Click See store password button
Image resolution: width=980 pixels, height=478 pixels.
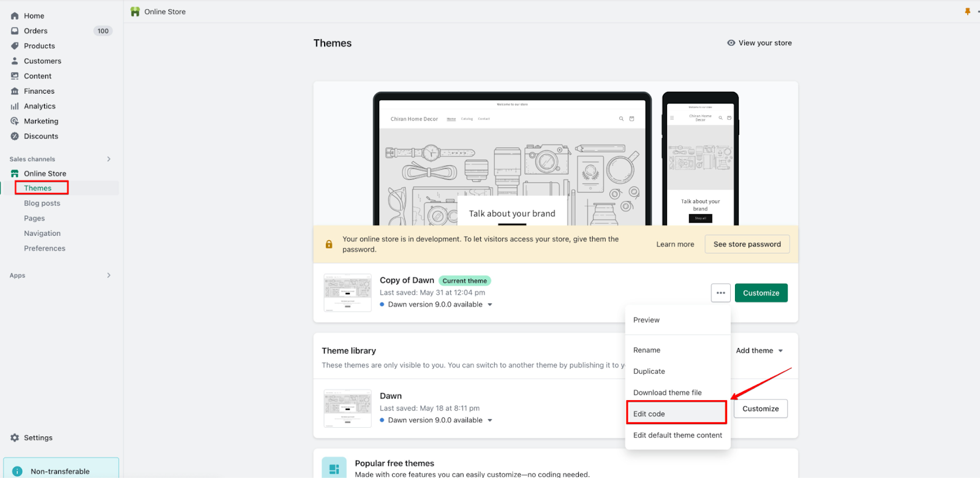click(747, 244)
